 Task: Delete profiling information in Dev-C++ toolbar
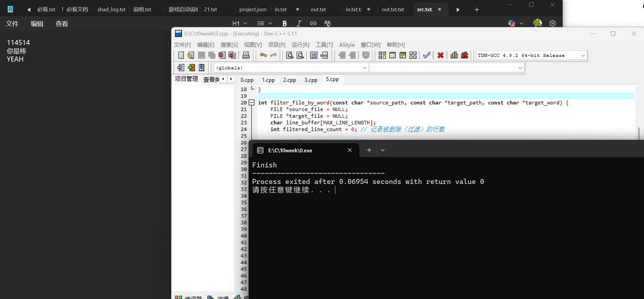click(x=464, y=55)
